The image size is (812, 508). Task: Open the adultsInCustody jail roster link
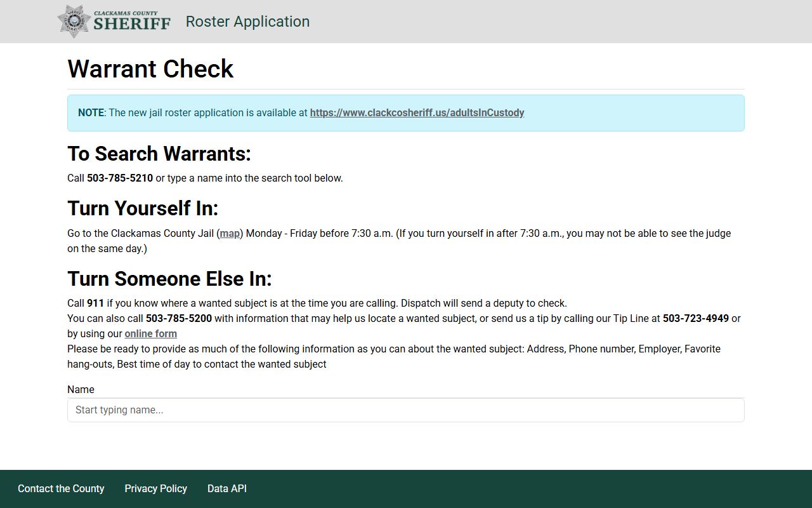point(417,113)
